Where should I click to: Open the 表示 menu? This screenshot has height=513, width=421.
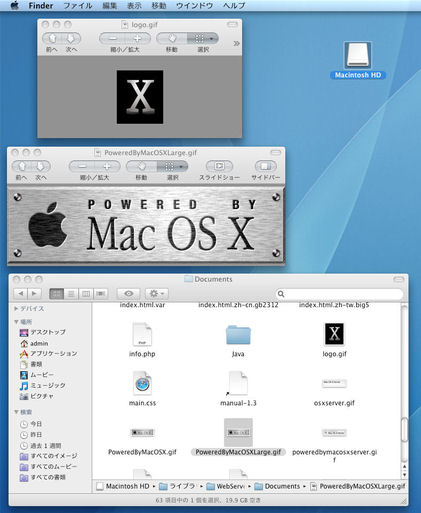(x=134, y=6)
